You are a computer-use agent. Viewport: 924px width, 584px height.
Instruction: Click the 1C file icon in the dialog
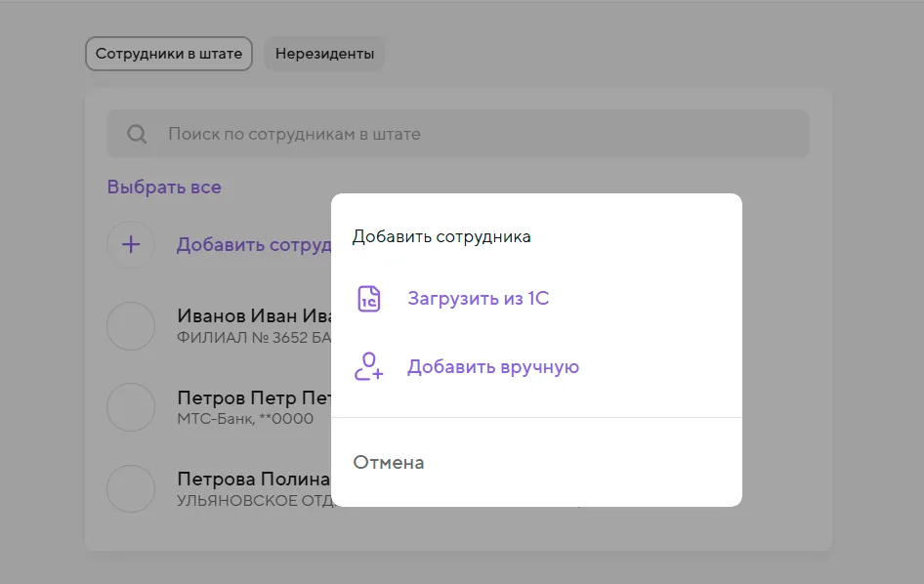click(369, 299)
